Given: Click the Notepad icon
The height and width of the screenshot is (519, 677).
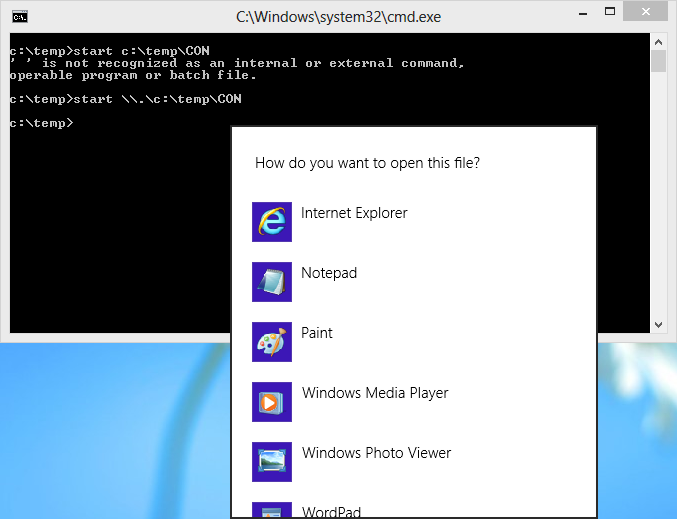Looking at the screenshot, I should [x=272, y=282].
